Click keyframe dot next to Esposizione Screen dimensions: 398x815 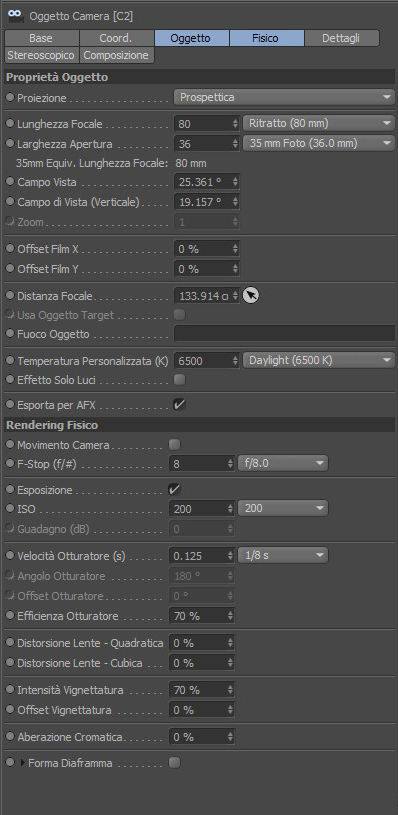pos(10,490)
